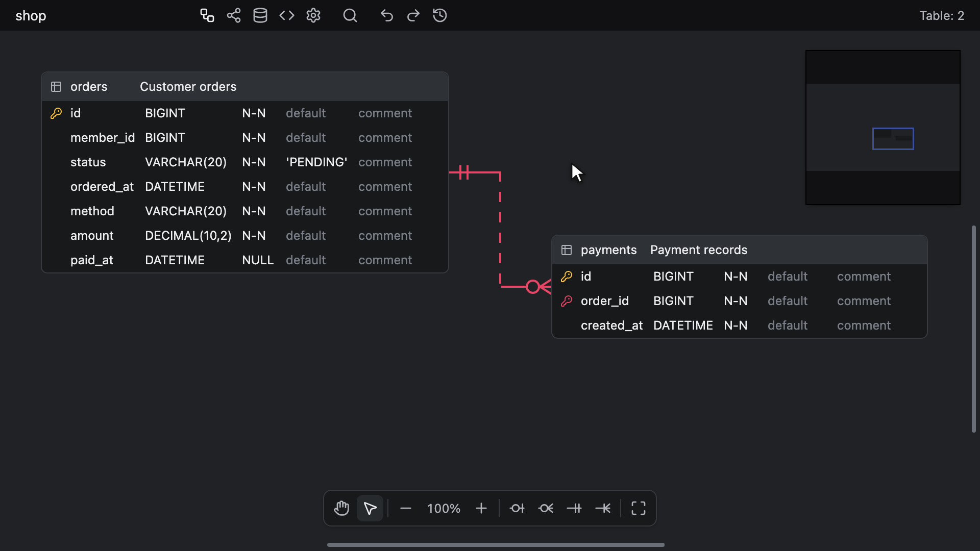The height and width of the screenshot is (551, 980).
Task: Click the VARCHAR(20) type of status
Action: tap(186, 162)
